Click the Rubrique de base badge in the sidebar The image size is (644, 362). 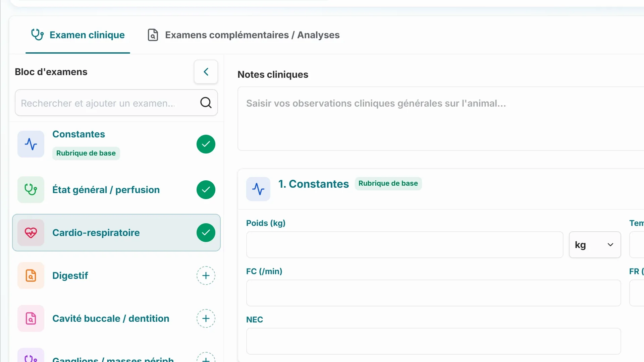86,153
